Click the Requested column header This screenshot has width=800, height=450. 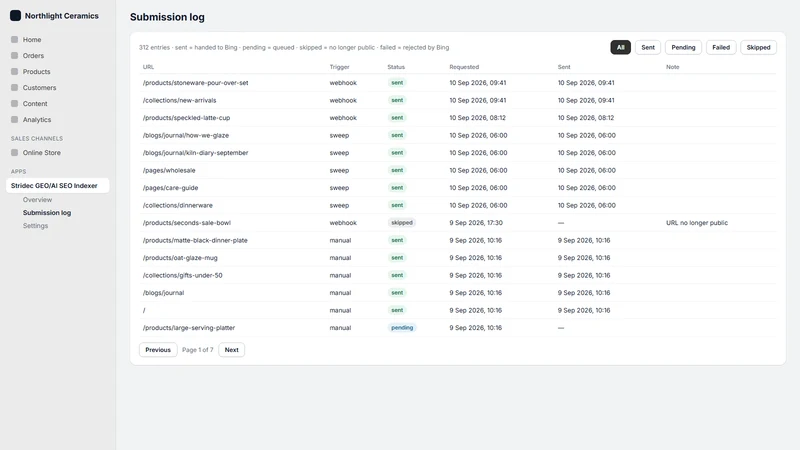tap(464, 67)
